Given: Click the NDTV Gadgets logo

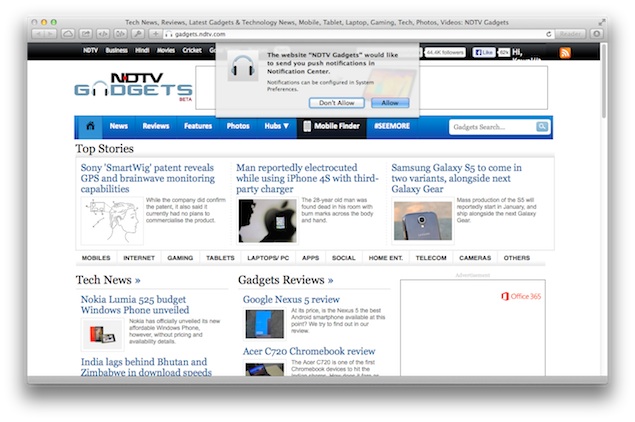Looking at the screenshot, I should [133, 86].
